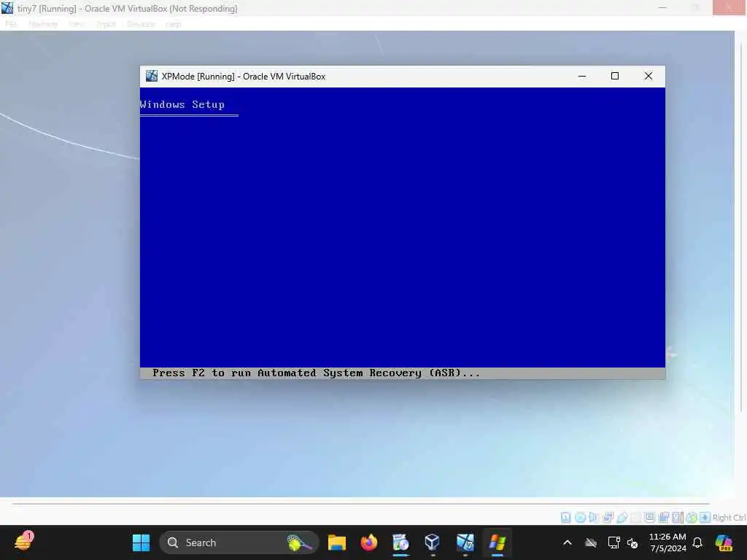Screen dimensions: 747x560
Task: Click the USB devices indicator icon
Action: coord(622,517)
